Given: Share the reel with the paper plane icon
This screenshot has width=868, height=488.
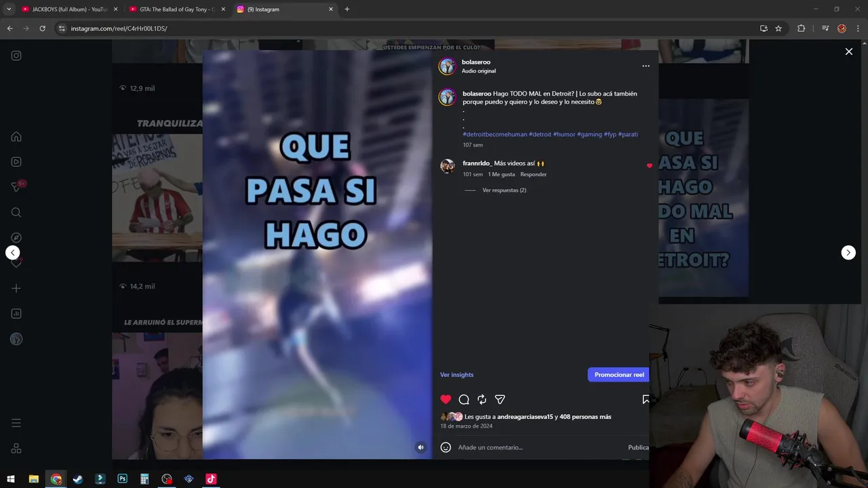Looking at the screenshot, I should click(500, 399).
